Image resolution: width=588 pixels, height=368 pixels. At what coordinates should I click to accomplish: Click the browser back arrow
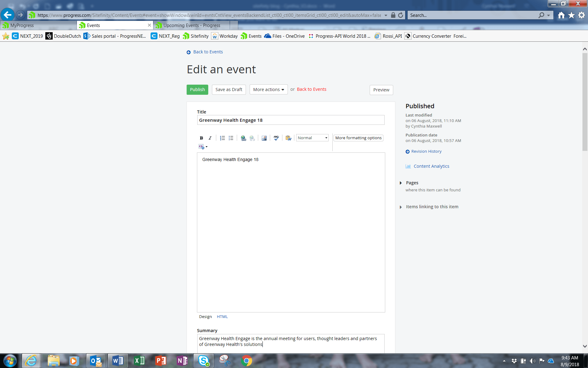(x=8, y=15)
